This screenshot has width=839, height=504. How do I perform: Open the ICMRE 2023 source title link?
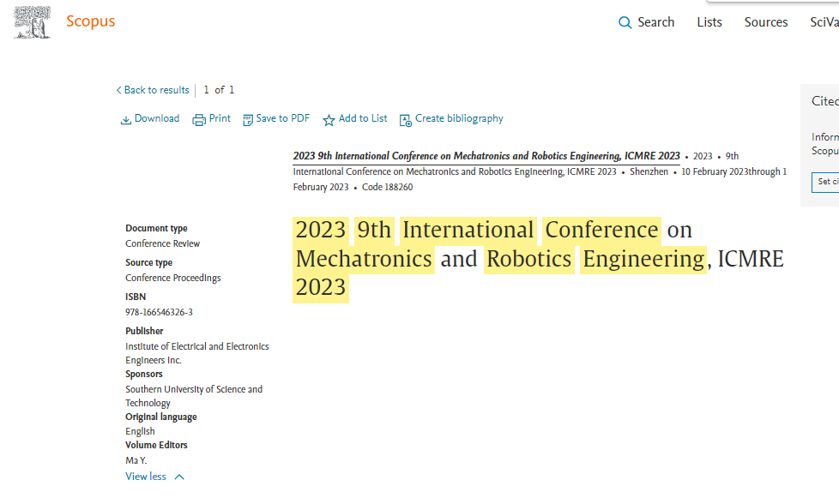(486, 156)
